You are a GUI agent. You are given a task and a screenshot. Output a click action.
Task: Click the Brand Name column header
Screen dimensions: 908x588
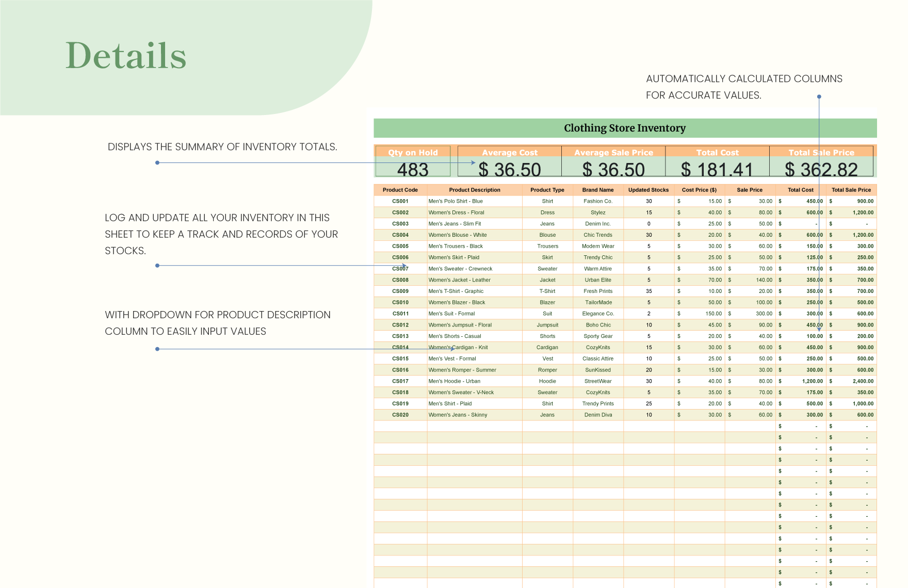point(598,190)
